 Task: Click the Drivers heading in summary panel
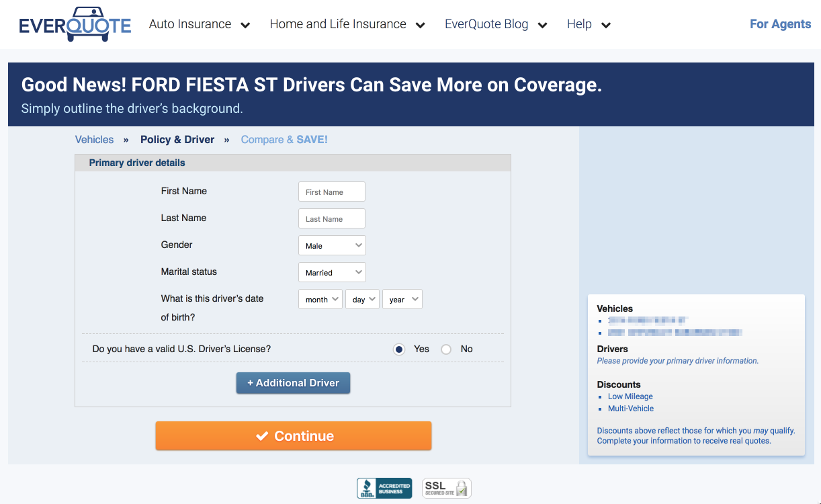[x=613, y=349]
